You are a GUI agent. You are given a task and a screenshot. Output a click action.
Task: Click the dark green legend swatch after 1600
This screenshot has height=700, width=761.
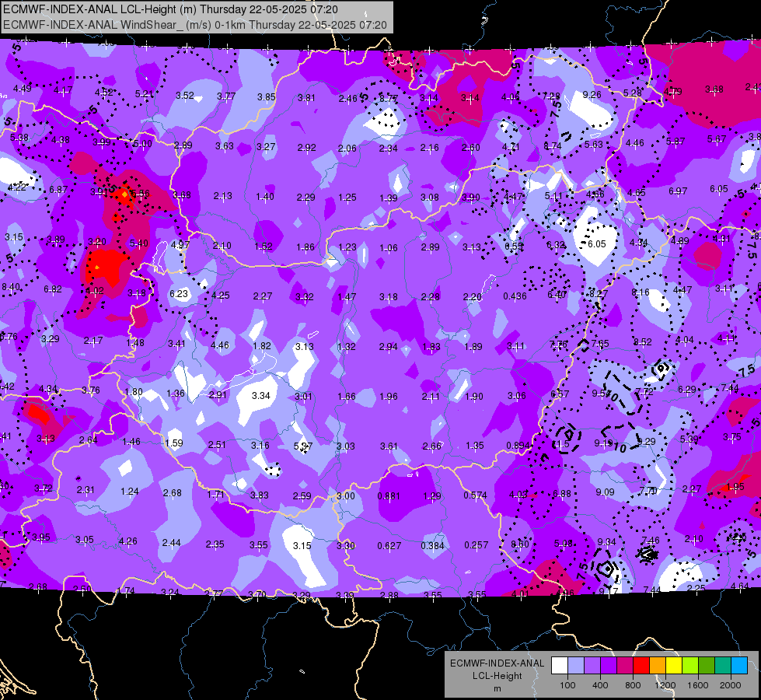[x=706, y=666]
